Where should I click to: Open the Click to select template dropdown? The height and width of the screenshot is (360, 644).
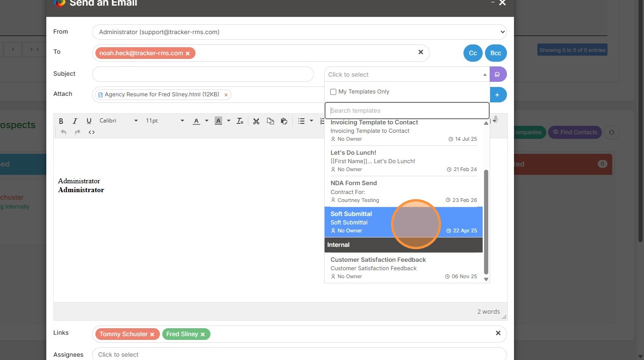pyautogui.click(x=407, y=74)
